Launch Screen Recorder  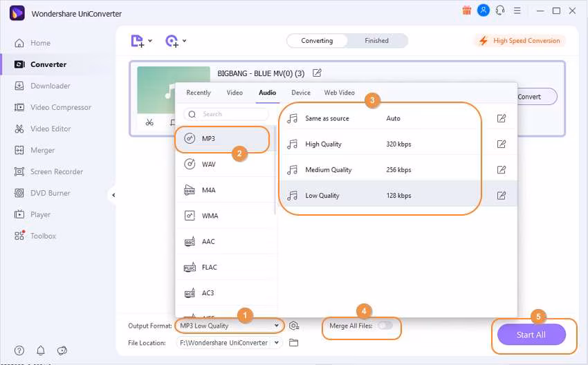point(48,171)
